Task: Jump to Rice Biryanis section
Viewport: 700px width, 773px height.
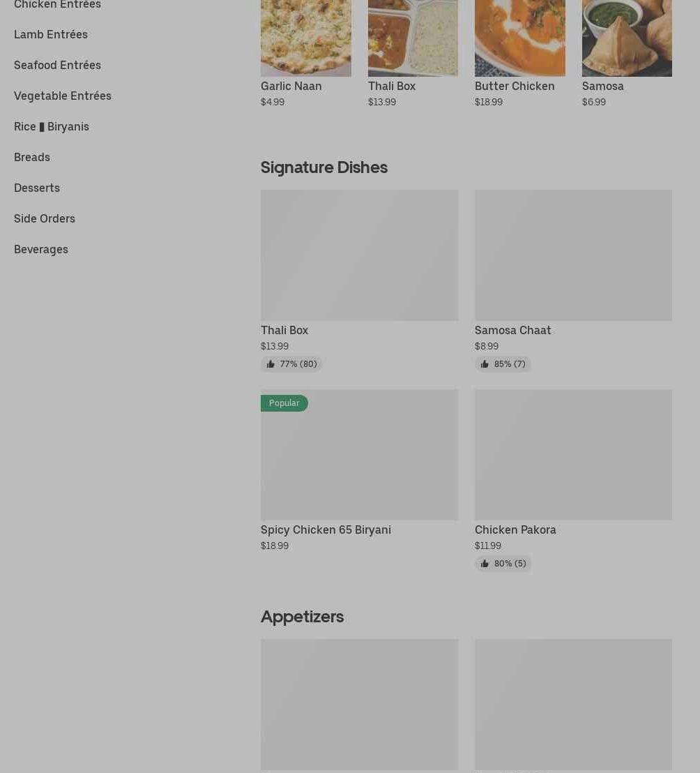Action: tap(52, 126)
